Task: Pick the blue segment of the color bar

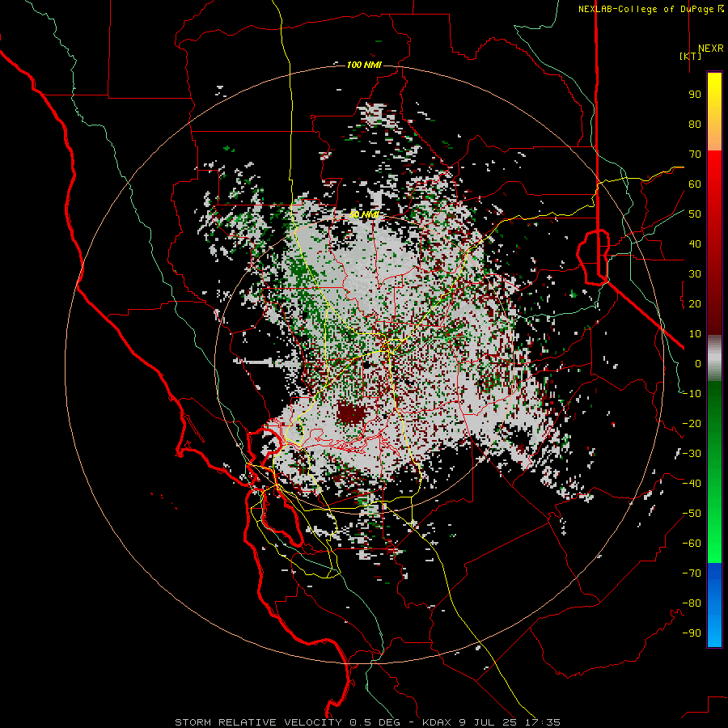Action: click(x=714, y=605)
